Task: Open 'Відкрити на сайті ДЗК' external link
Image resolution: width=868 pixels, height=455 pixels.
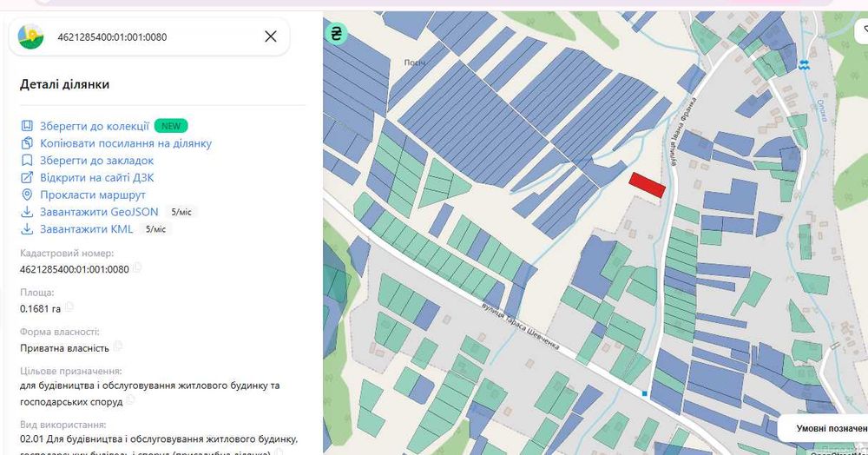Action: coord(97,178)
